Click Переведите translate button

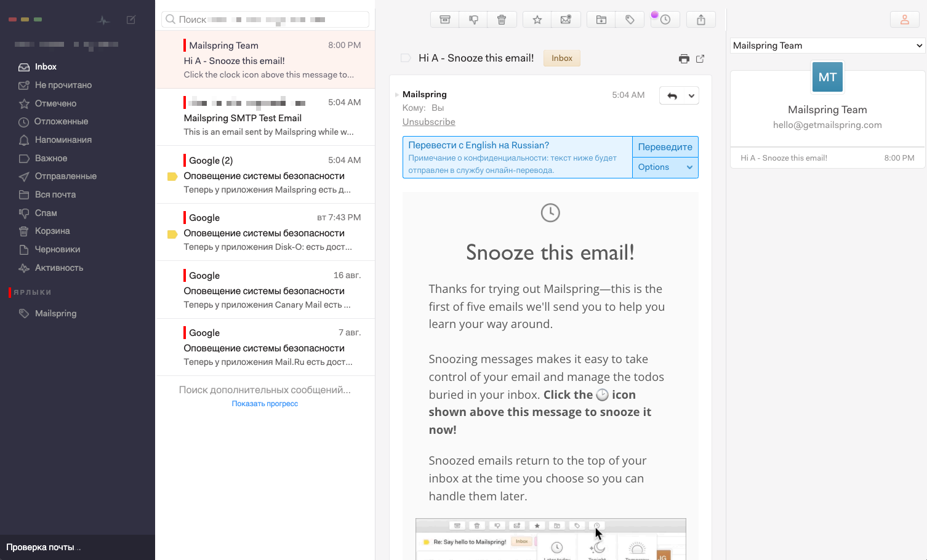click(665, 147)
